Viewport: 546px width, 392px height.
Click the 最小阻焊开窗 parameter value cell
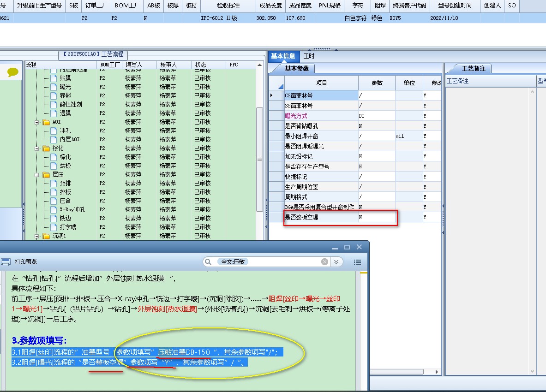(x=377, y=136)
